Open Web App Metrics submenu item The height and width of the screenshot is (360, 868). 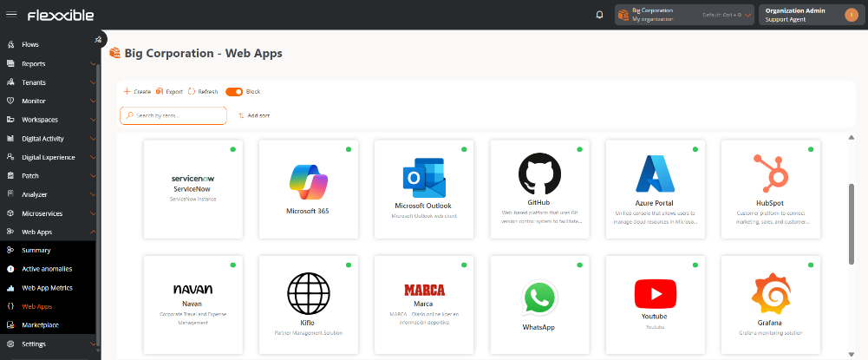click(x=48, y=288)
